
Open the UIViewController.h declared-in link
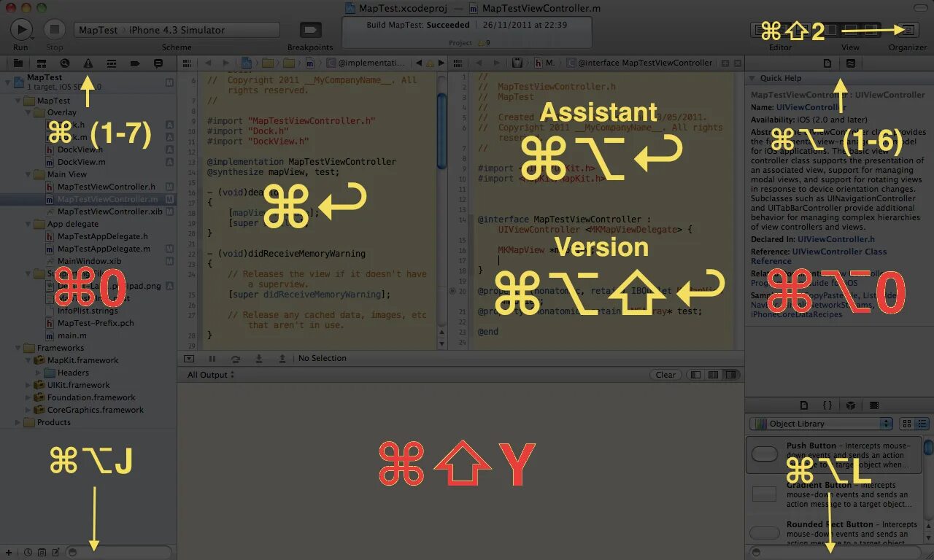[836, 239]
